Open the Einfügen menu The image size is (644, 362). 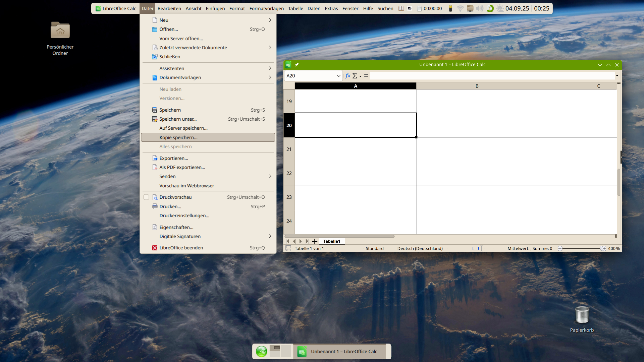coord(215,8)
